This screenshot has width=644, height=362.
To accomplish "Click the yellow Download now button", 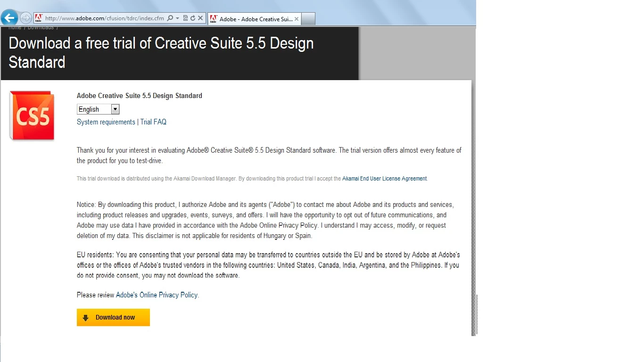I will pyautogui.click(x=113, y=317).
